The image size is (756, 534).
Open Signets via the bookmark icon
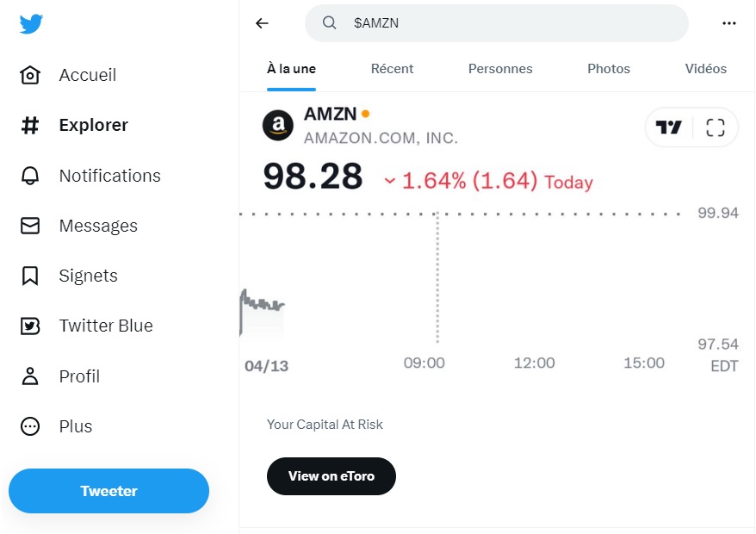[30, 276]
